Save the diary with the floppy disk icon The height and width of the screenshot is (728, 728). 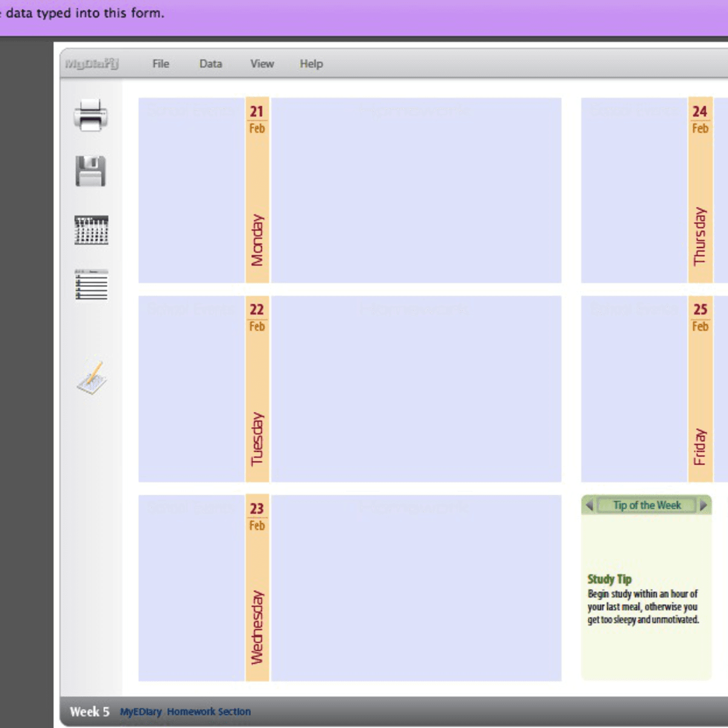pos(91,171)
